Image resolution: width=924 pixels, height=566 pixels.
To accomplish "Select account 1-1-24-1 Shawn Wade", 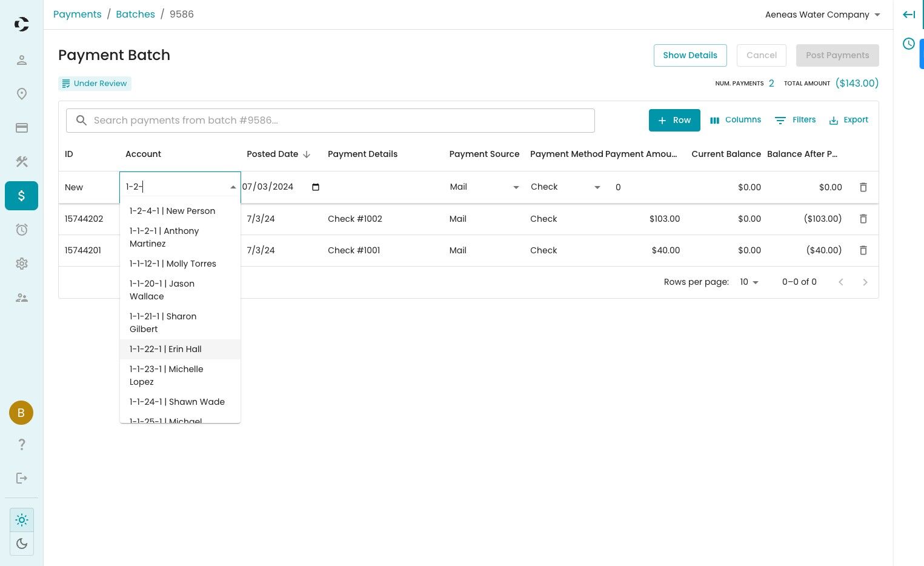I will 180,402.
